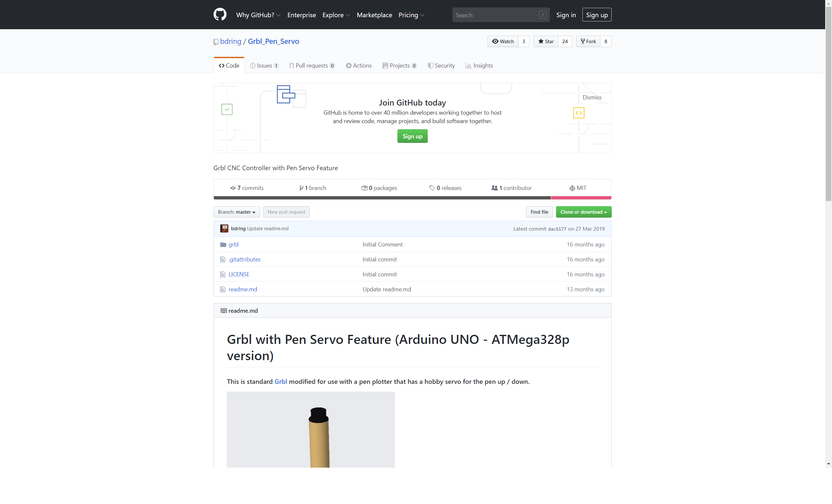Switch to the Issues tab

(x=264, y=66)
